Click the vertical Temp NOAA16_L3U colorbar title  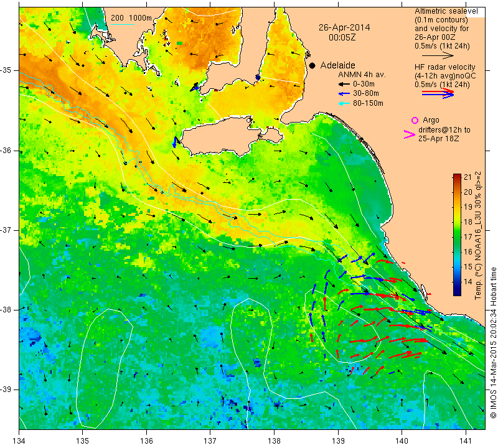[478, 236]
